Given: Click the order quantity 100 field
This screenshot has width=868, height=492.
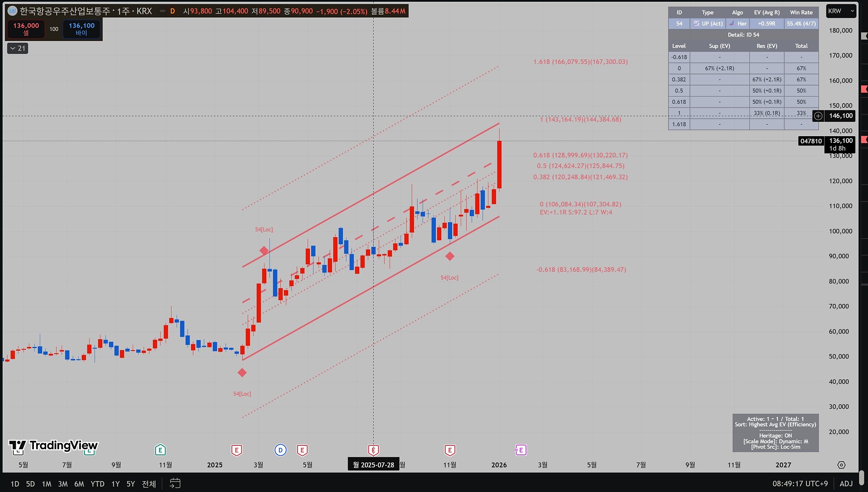Looking at the screenshot, I should click(54, 29).
